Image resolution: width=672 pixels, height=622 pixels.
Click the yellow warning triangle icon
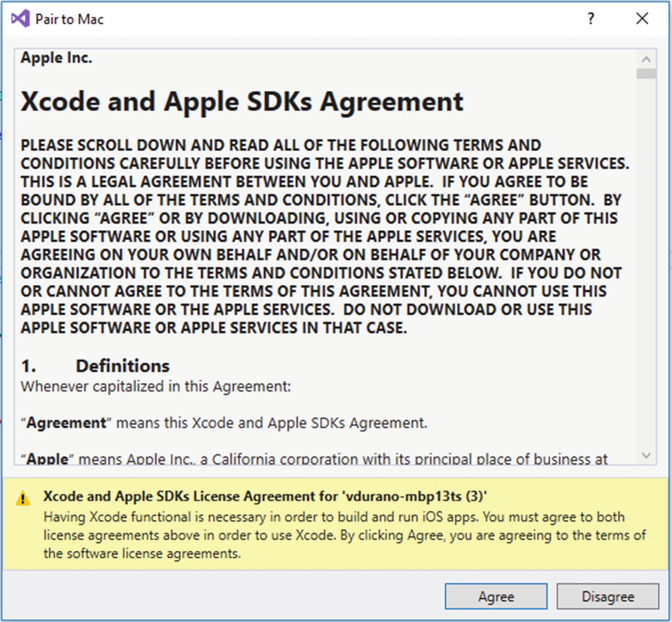(23, 498)
